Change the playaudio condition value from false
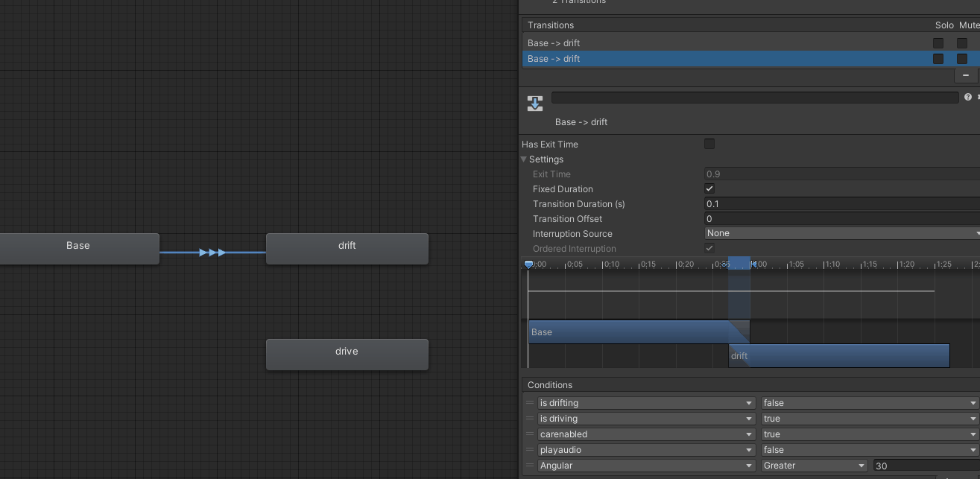 click(868, 449)
